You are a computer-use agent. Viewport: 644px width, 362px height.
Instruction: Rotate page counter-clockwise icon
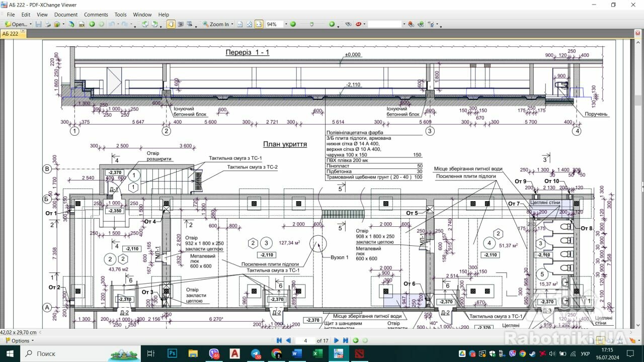tap(144, 24)
